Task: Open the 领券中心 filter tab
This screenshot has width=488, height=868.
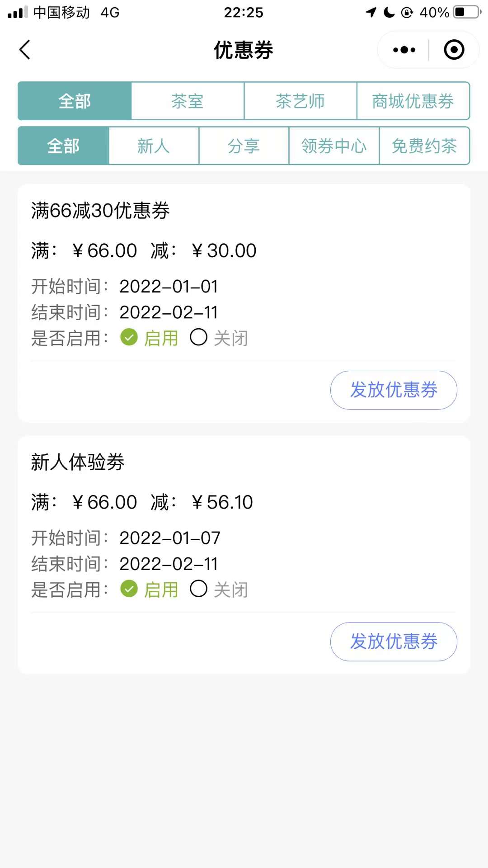Action: pyautogui.click(x=334, y=146)
